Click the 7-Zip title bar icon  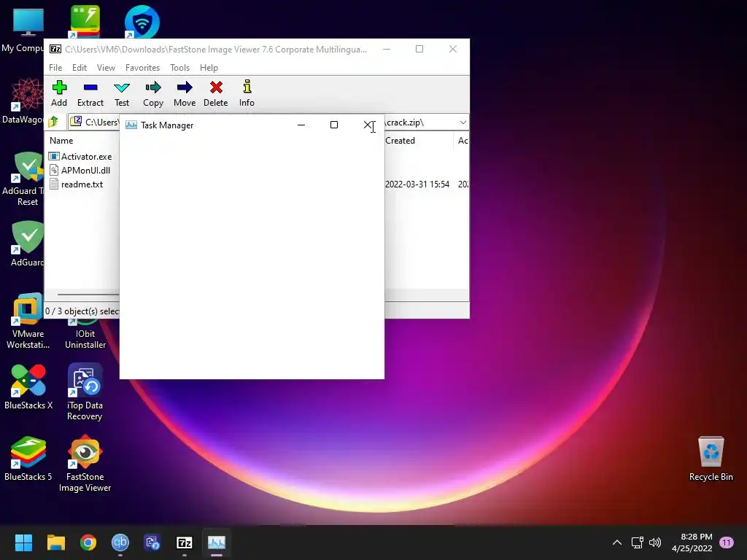click(x=55, y=49)
